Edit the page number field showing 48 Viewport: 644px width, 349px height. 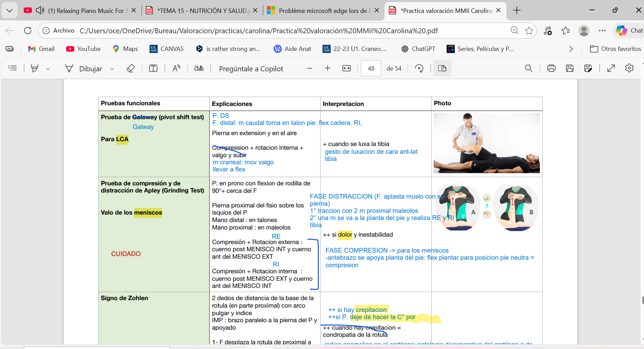click(371, 68)
